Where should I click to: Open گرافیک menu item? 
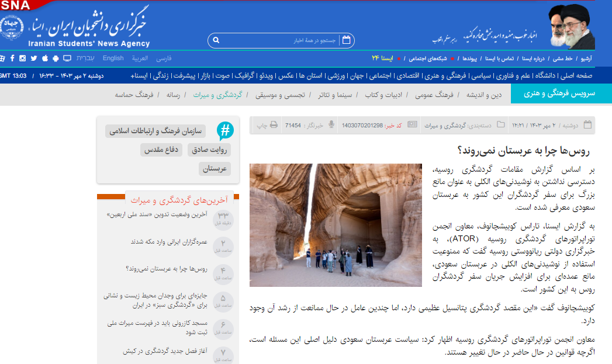click(x=244, y=76)
